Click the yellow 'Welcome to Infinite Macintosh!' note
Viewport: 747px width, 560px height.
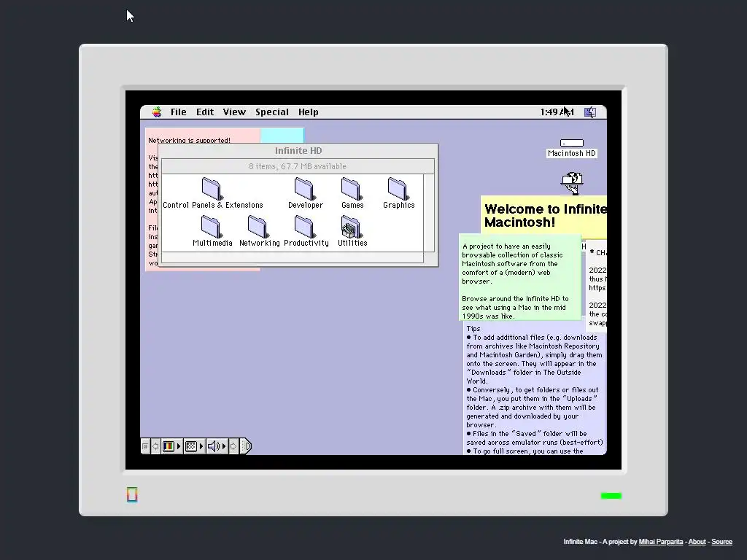pyautogui.click(x=543, y=216)
